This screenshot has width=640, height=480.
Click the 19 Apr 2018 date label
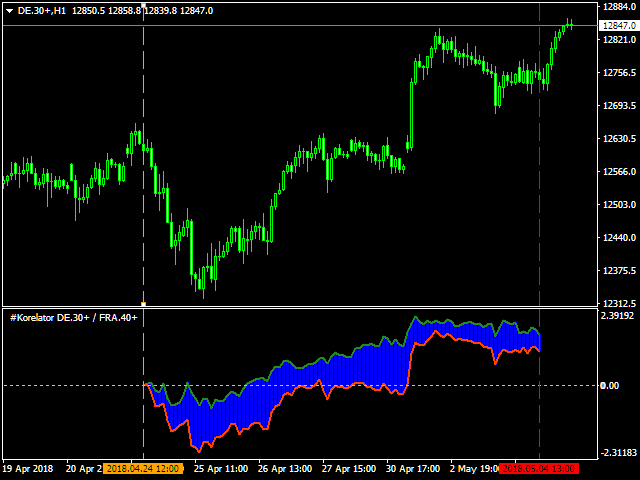[28, 468]
